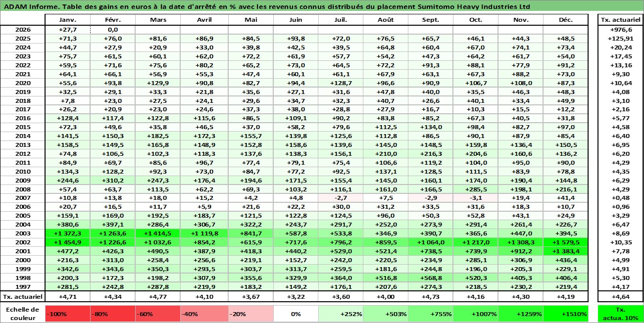Click the 'Tx. actuariel' right column header
This screenshot has width=644, height=323.
click(621, 20)
